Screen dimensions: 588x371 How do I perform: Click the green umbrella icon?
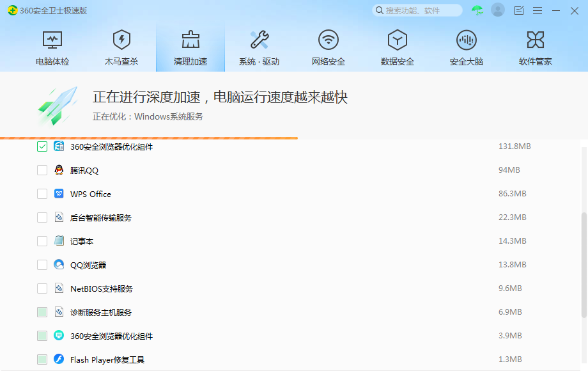477,10
